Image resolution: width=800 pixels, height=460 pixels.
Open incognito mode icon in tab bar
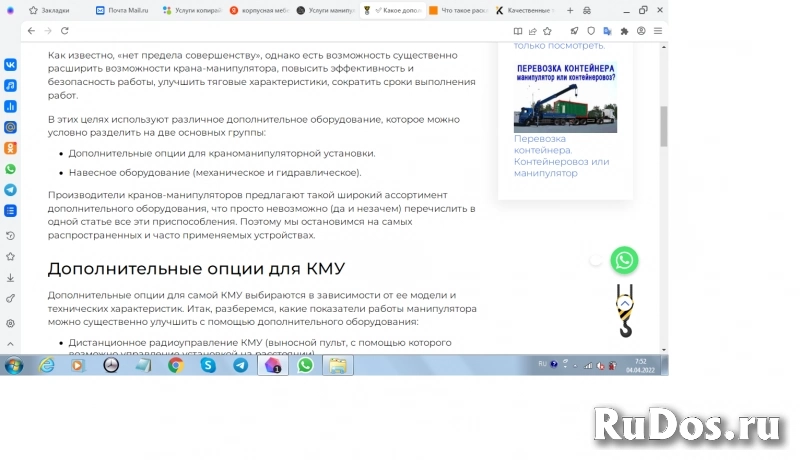587,10
